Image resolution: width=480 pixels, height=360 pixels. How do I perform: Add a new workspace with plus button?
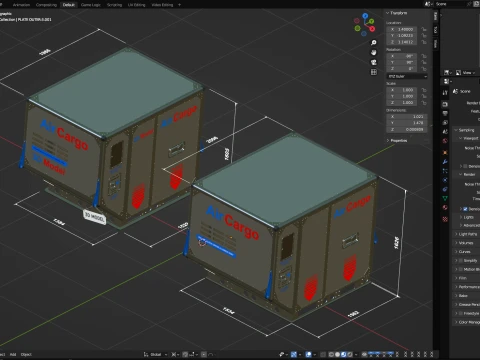tap(179, 5)
